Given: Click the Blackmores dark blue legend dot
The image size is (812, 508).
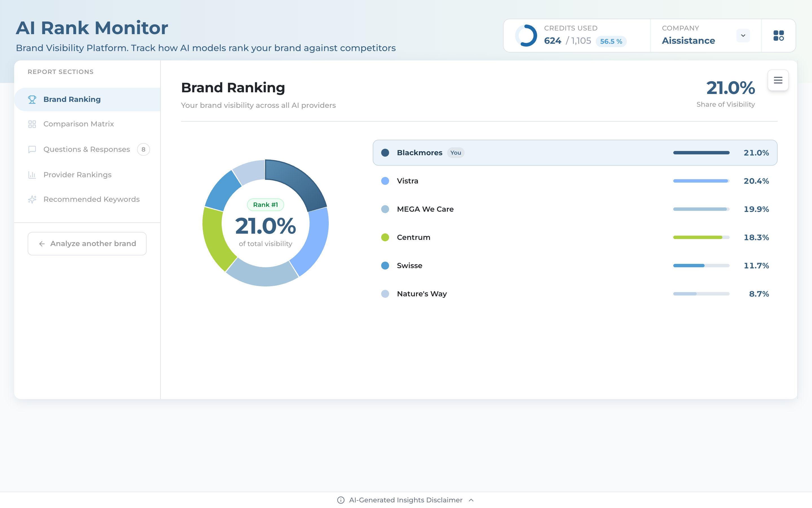Looking at the screenshot, I should point(385,153).
